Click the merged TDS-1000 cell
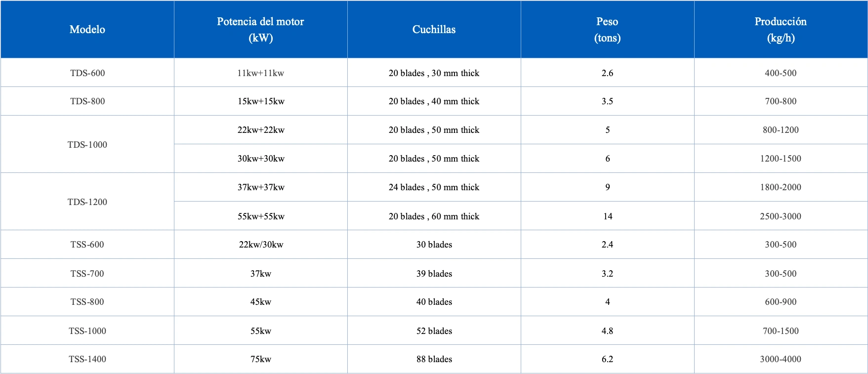868x374 pixels. click(x=87, y=145)
